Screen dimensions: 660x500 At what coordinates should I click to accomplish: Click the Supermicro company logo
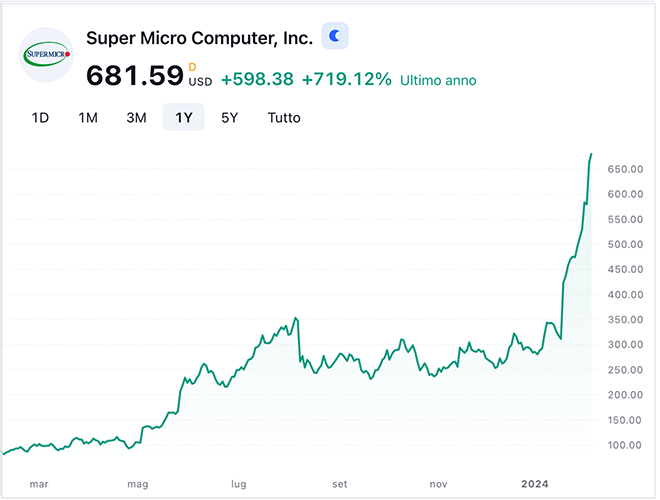pyautogui.click(x=46, y=54)
